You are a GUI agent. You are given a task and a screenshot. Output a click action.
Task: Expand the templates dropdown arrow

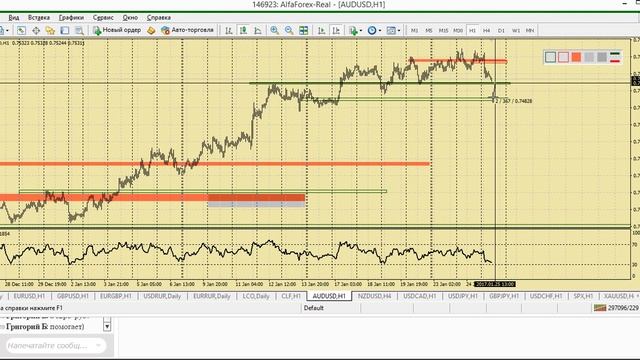pyautogui.click(x=399, y=31)
